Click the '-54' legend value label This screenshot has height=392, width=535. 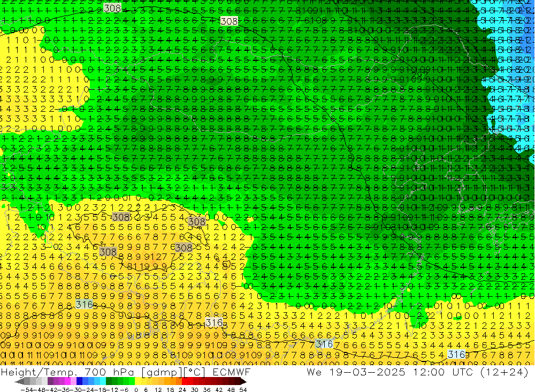coord(27,390)
